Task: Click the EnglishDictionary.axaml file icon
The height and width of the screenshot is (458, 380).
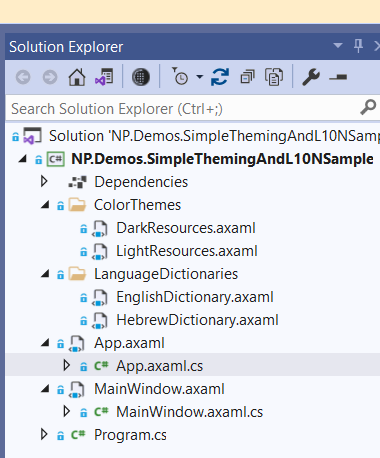Action: (x=100, y=298)
